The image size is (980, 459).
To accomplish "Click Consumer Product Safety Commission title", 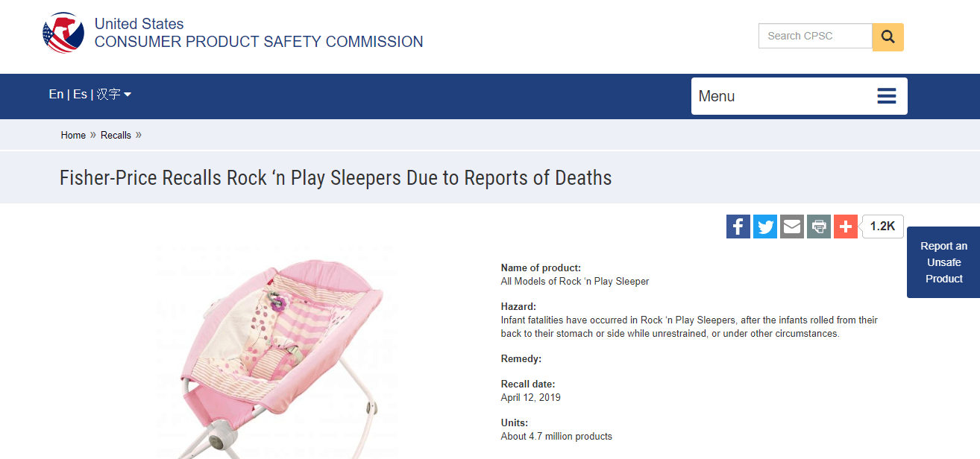I will pos(259,42).
